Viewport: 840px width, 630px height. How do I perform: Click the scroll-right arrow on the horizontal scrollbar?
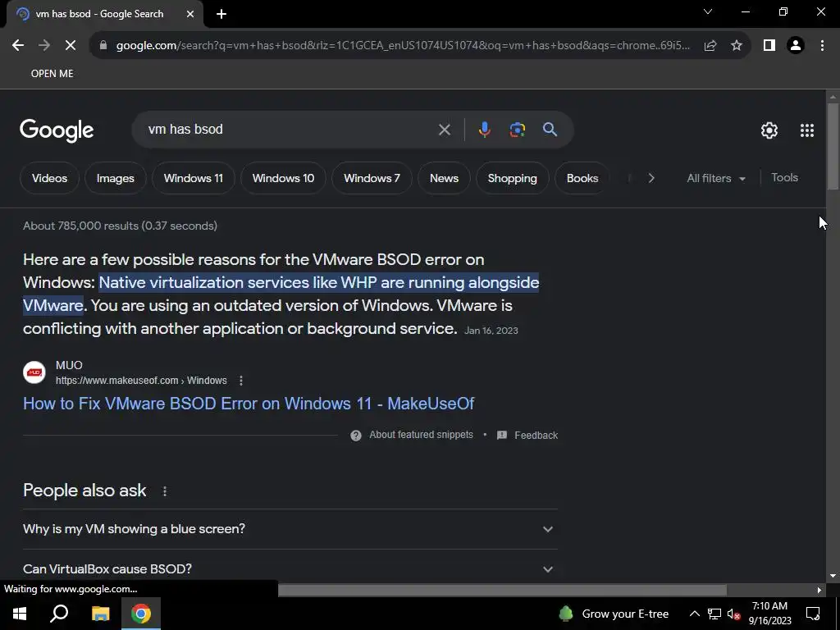(x=819, y=590)
